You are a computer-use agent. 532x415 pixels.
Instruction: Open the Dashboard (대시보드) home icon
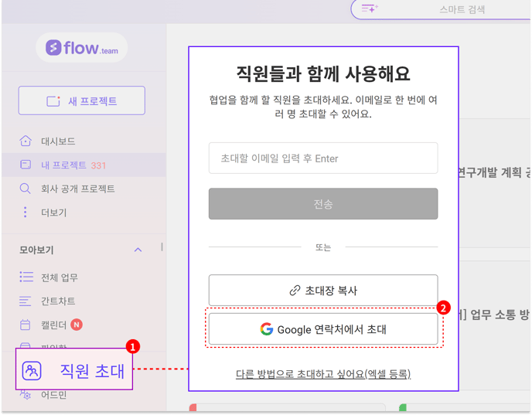[x=26, y=141]
